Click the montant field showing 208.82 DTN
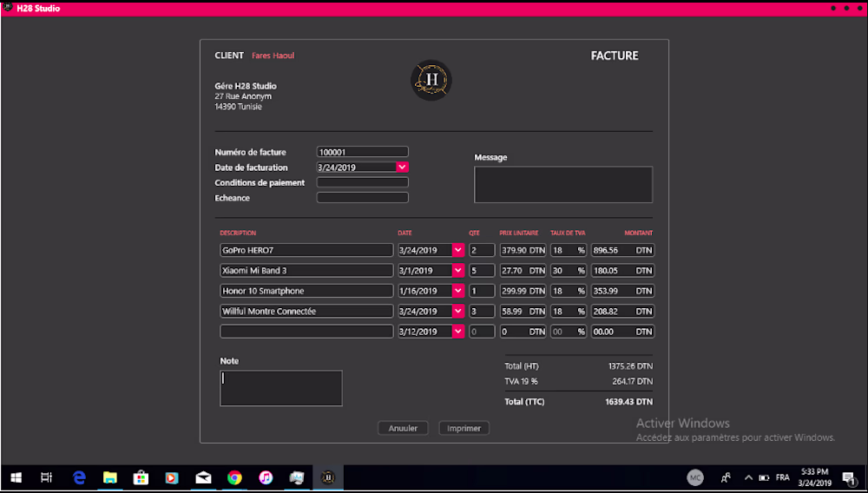The height and width of the screenshot is (493, 868). coord(622,311)
